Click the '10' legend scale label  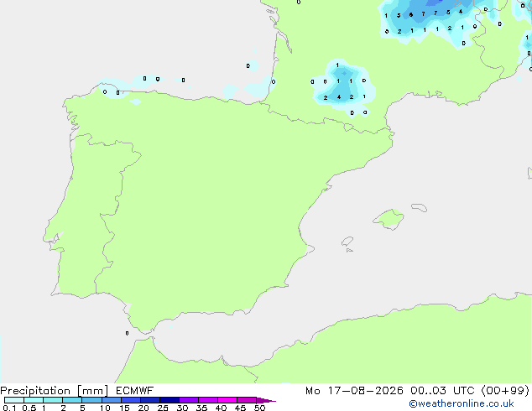pos(105,408)
